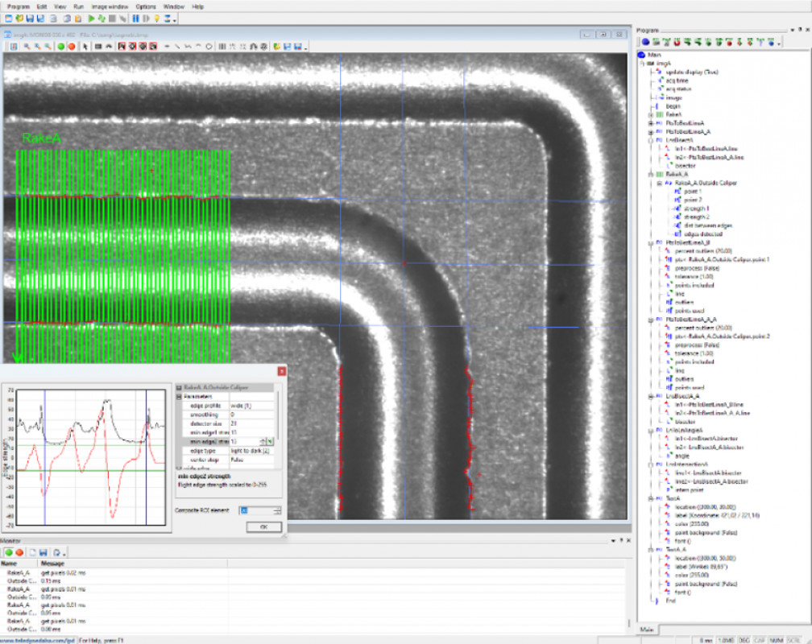Click the blue Pause icon in main toolbar
This screenshot has width=812, height=644.
135,19
